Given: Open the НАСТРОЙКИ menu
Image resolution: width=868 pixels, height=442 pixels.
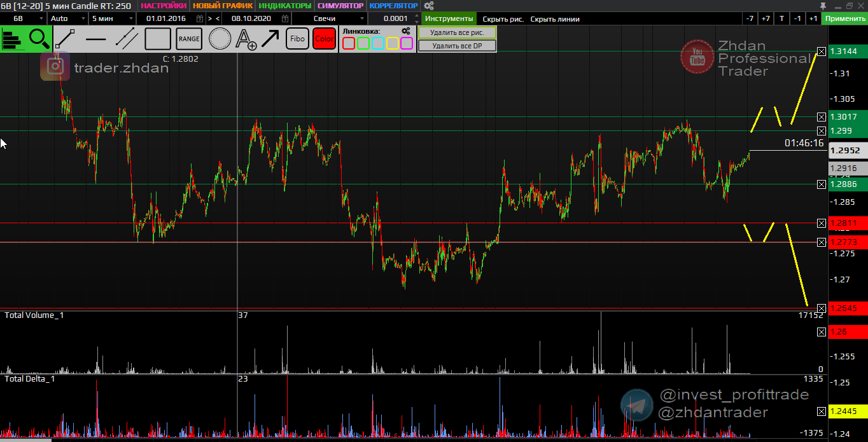Looking at the screenshot, I should pos(164,6).
